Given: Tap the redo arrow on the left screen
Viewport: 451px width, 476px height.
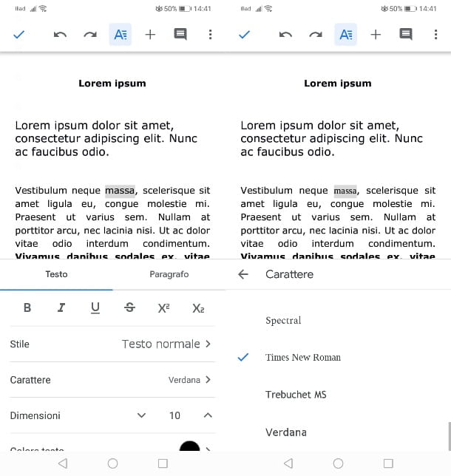Looking at the screenshot, I should (x=90, y=35).
